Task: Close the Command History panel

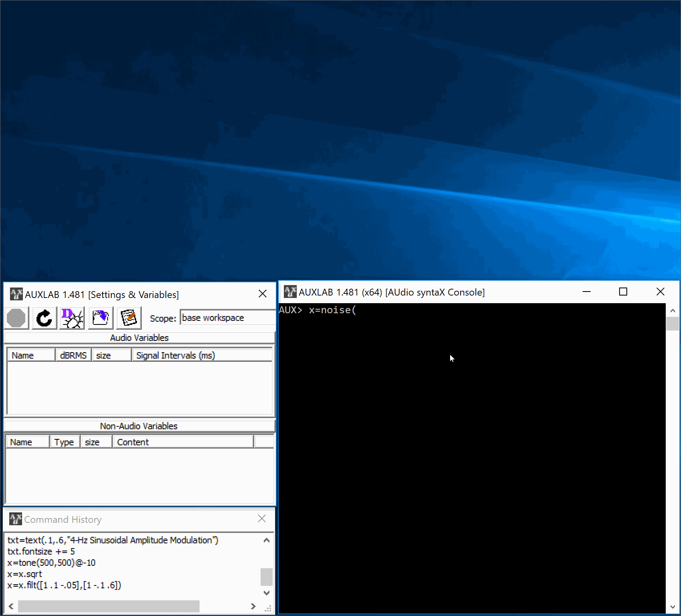Action: tap(262, 519)
